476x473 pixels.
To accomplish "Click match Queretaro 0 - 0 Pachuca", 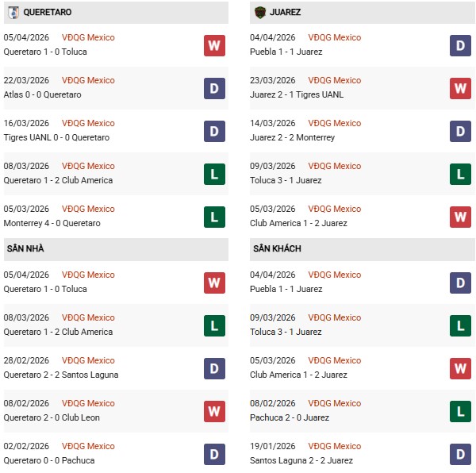I will (48, 460).
